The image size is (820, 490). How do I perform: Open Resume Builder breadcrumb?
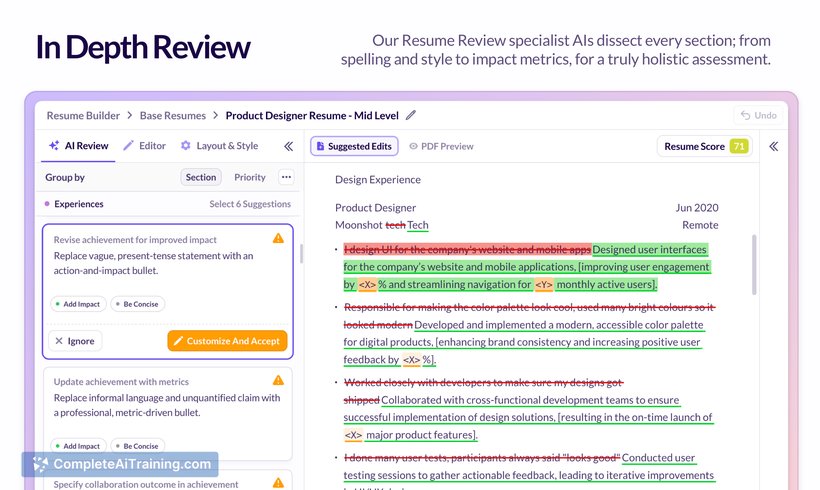pos(83,116)
